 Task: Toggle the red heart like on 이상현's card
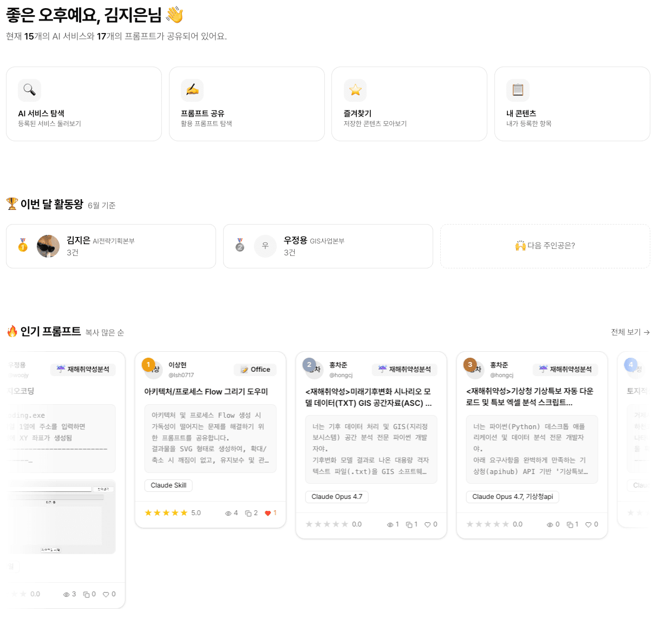(x=268, y=514)
